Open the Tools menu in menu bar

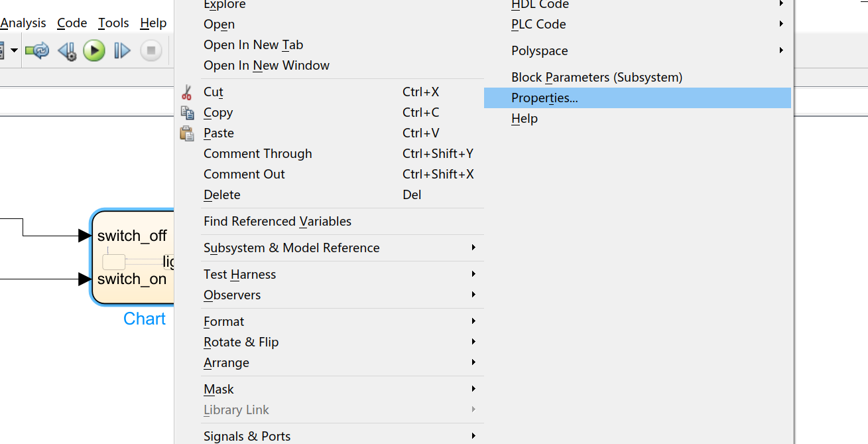(x=113, y=23)
